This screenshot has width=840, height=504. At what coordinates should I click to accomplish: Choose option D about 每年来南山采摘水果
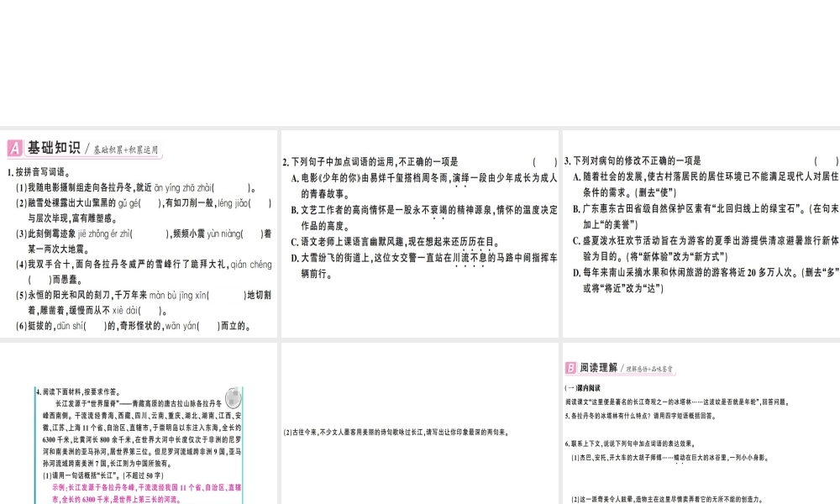[705, 280]
